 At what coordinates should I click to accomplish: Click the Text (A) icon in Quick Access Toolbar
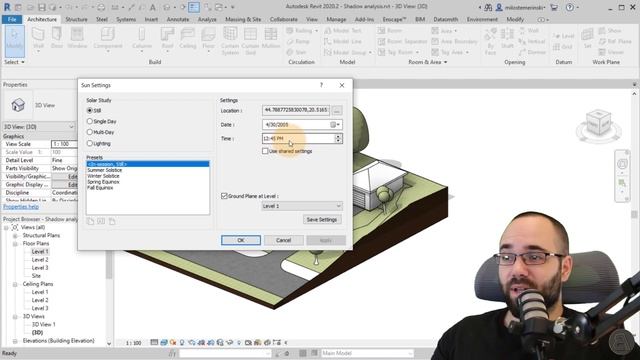tap(152, 7)
